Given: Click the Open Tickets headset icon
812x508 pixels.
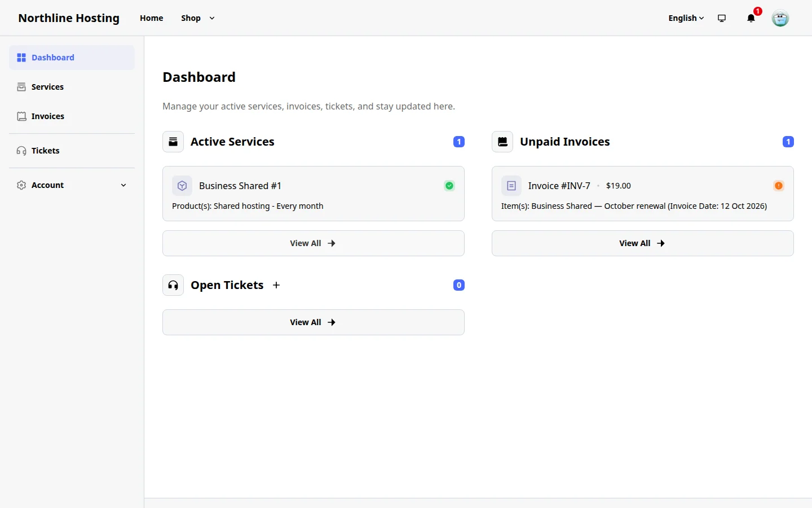Looking at the screenshot, I should [x=173, y=285].
